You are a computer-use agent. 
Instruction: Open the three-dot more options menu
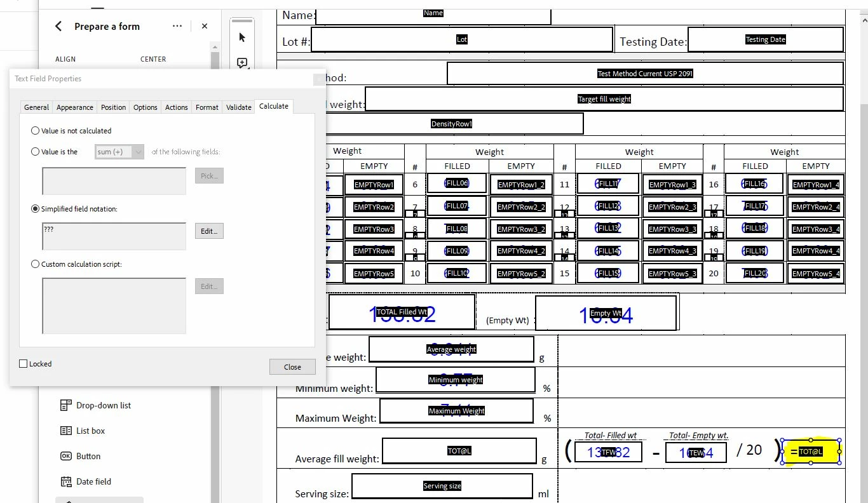tap(177, 26)
